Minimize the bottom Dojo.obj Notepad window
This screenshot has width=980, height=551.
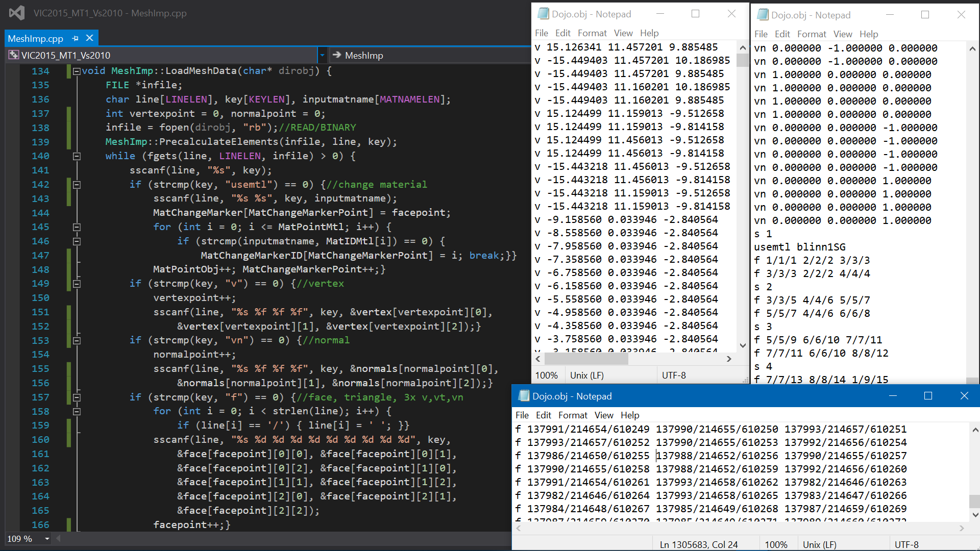point(893,396)
